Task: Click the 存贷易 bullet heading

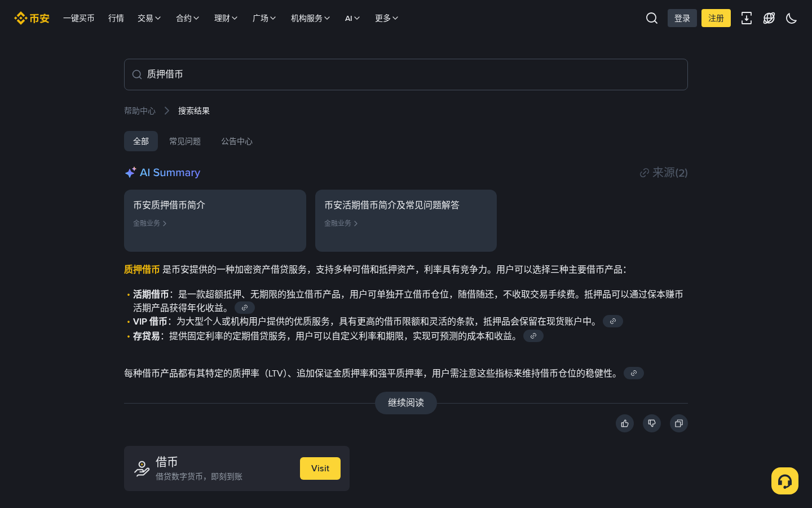Action: click(x=147, y=336)
